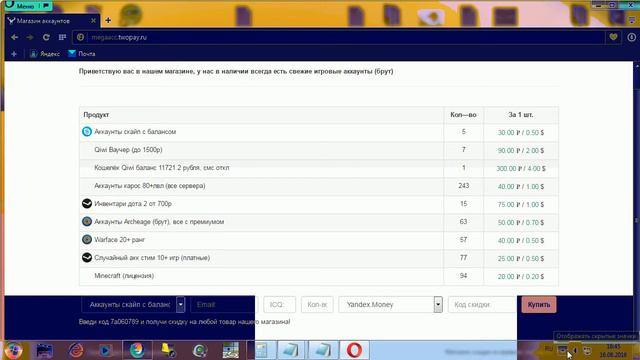Open a new tab with plus

coord(108,20)
